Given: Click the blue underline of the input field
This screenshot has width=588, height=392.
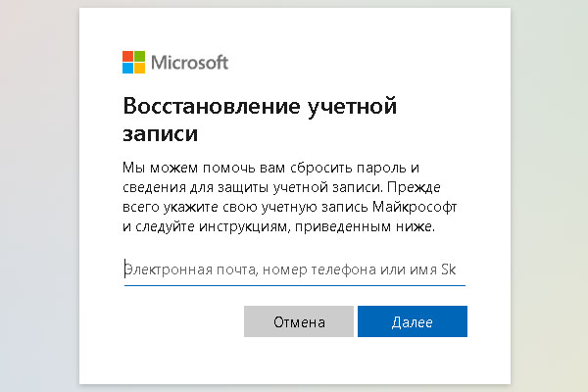Looking at the screenshot, I should pos(295,285).
